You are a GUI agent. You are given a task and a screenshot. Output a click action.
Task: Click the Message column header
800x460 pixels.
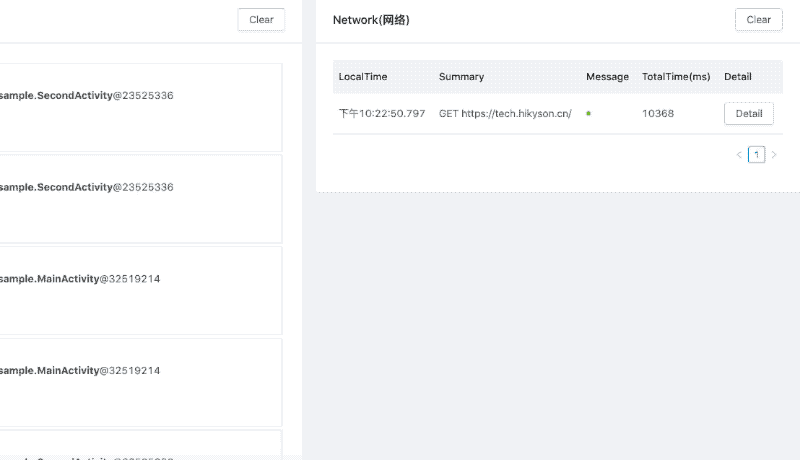tap(607, 76)
